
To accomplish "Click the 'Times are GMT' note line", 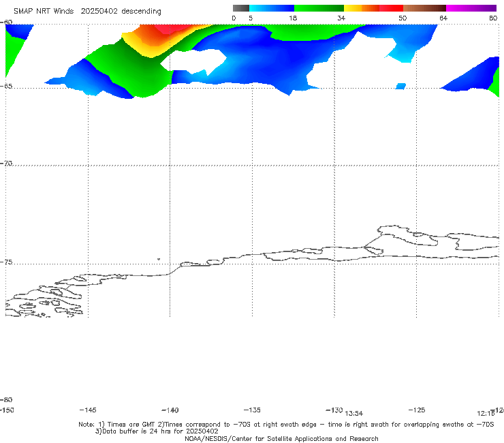I will 286,425.
